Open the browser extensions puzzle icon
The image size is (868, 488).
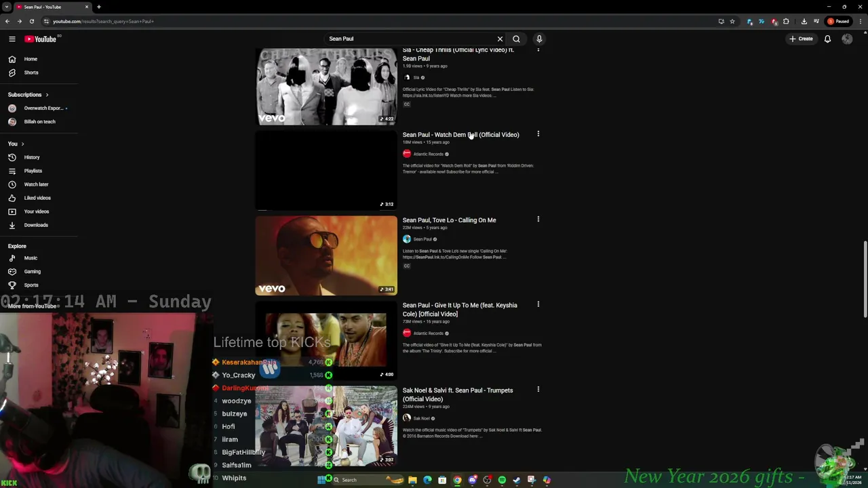point(786,21)
